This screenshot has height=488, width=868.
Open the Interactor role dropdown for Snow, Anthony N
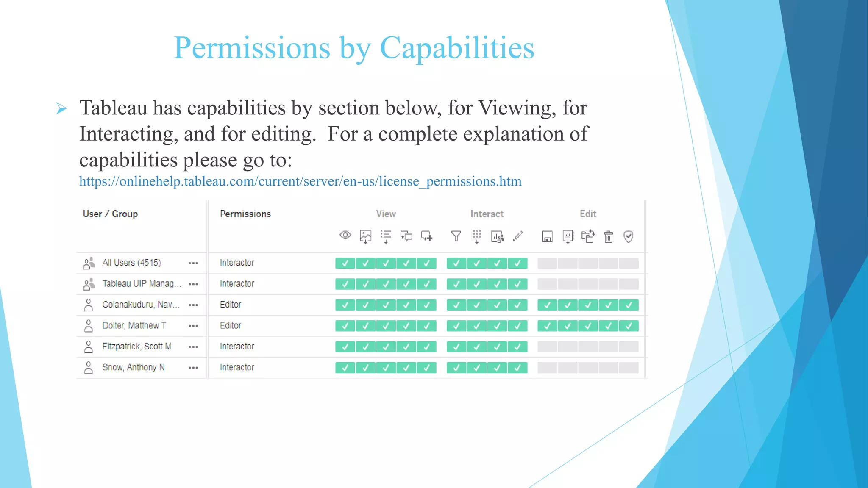click(x=237, y=367)
